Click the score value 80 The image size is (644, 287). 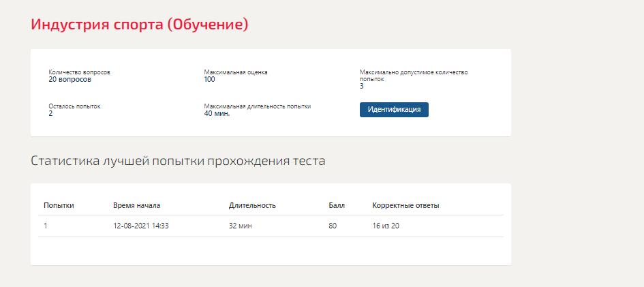coord(333,226)
